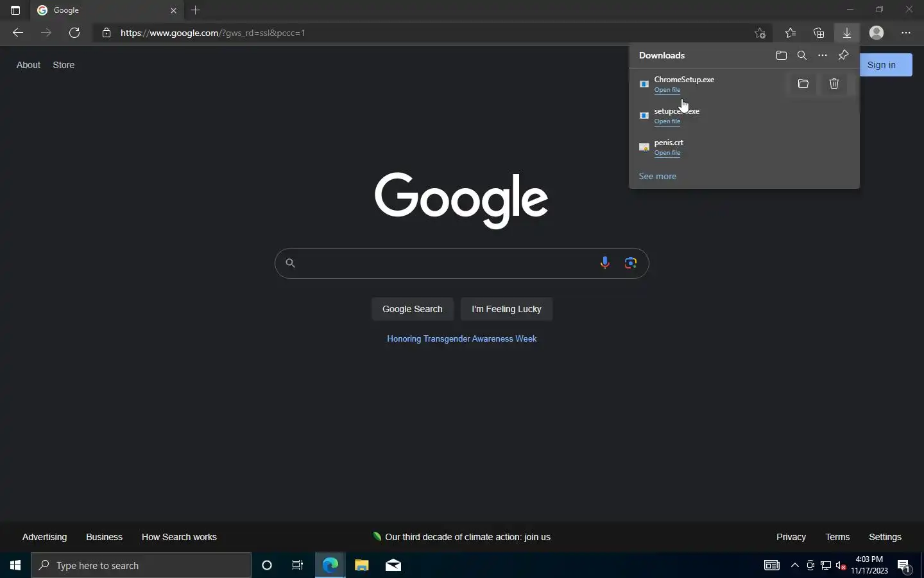View site information lock icon
Viewport: 924px width, 578px height.
[107, 33]
